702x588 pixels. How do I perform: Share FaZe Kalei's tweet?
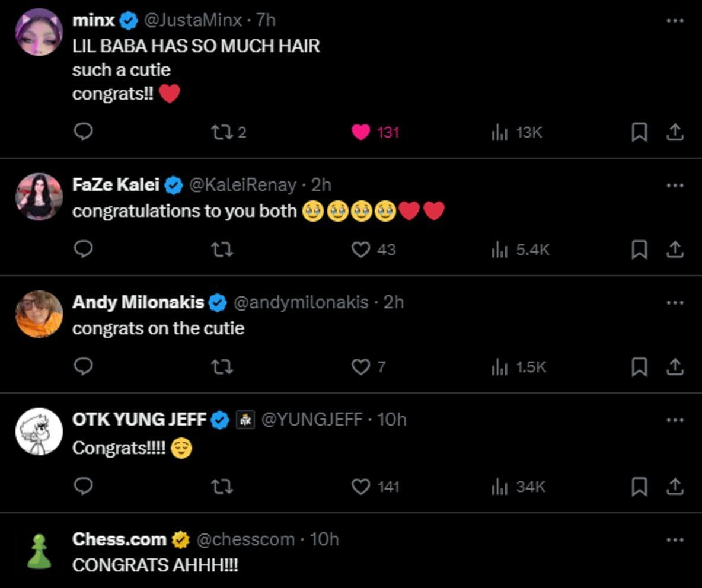(675, 250)
